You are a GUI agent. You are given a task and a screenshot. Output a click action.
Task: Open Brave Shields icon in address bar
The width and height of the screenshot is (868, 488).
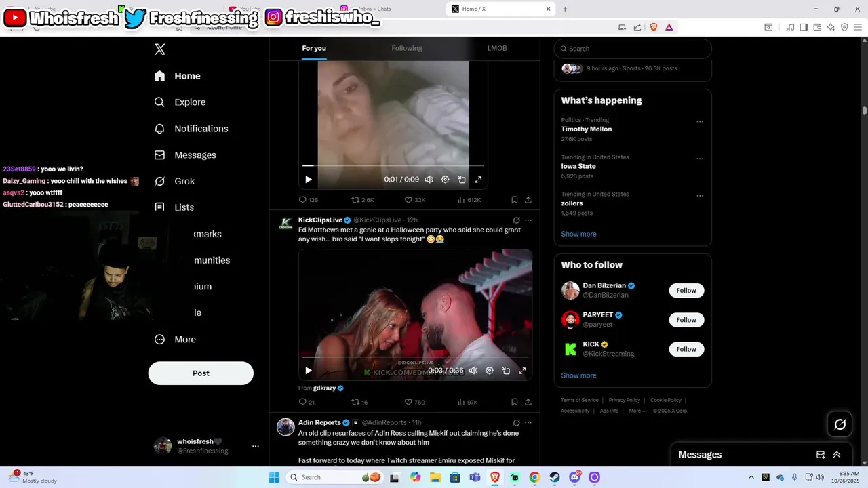(654, 27)
